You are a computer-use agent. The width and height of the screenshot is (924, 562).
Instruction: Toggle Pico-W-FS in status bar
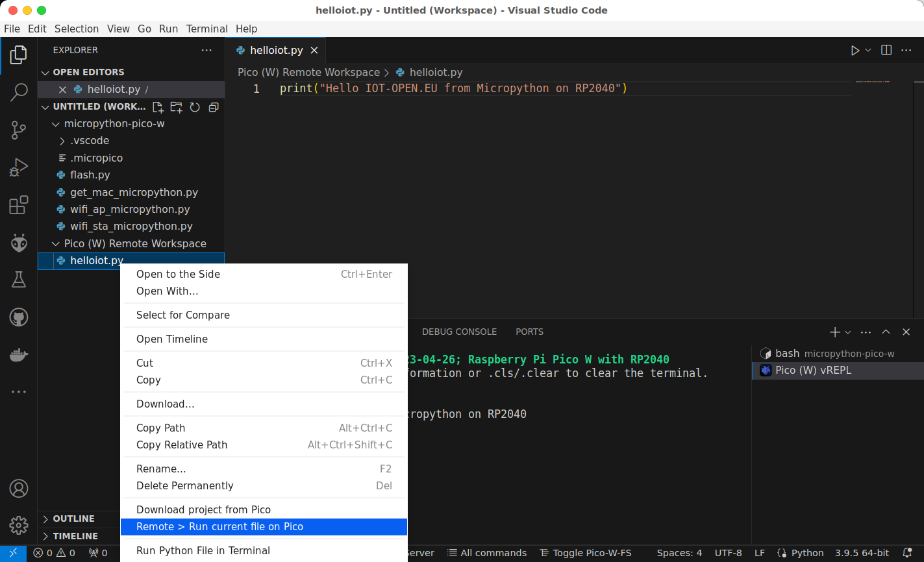pyautogui.click(x=586, y=553)
